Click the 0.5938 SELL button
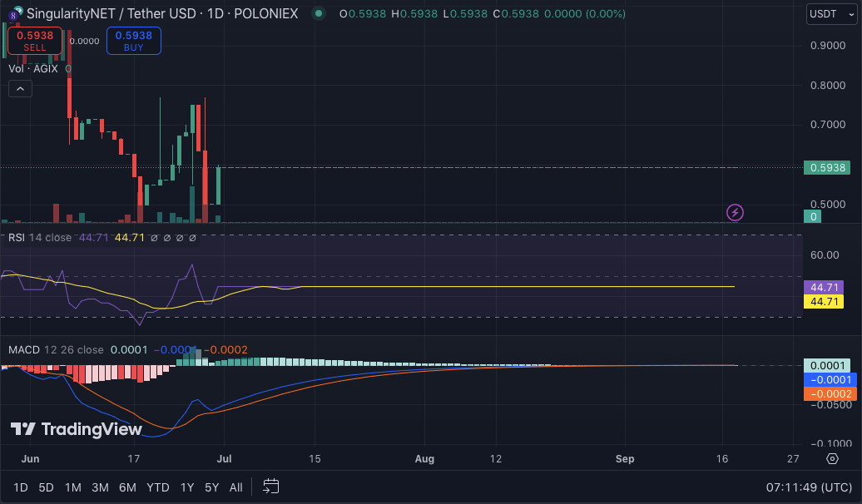862x504 pixels. (35, 41)
